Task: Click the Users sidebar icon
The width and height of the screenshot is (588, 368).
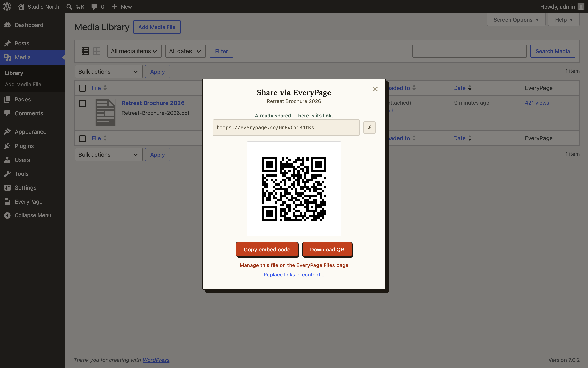Action: pyautogui.click(x=8, y=160)
